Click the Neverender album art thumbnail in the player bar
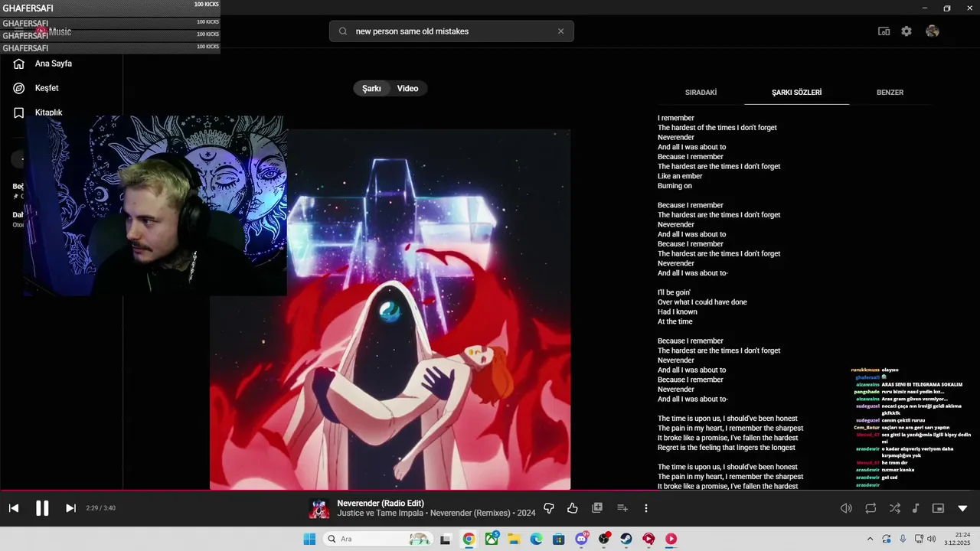The image size is (980, 551). point(319,508)
